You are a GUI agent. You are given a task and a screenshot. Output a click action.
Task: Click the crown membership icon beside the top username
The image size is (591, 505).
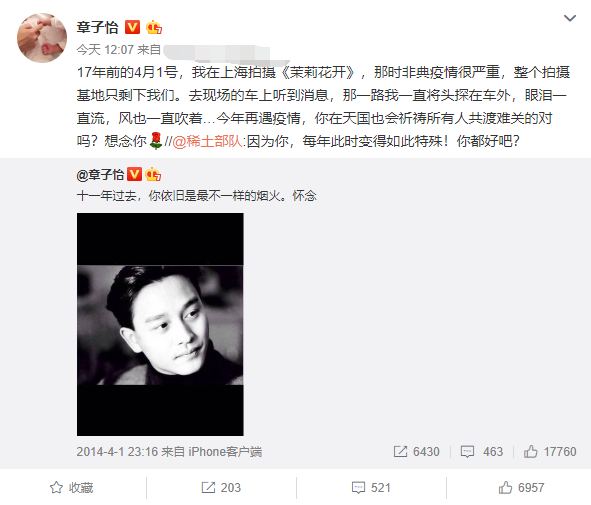point(154,27)
